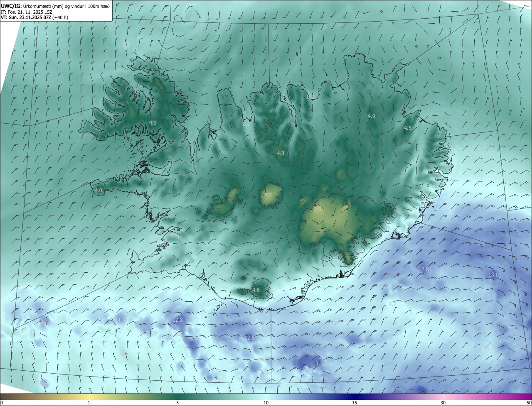Click the 4.9 value label

[x=372, y=116]
